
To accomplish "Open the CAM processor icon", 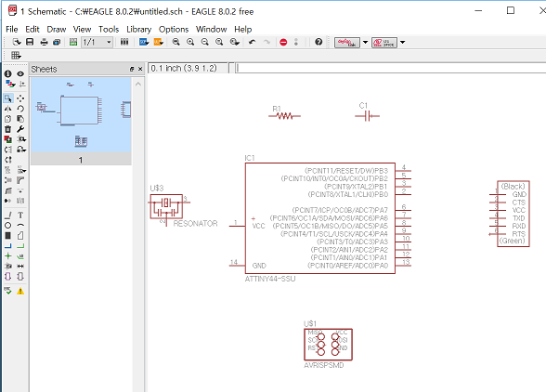I will [57, 42].
